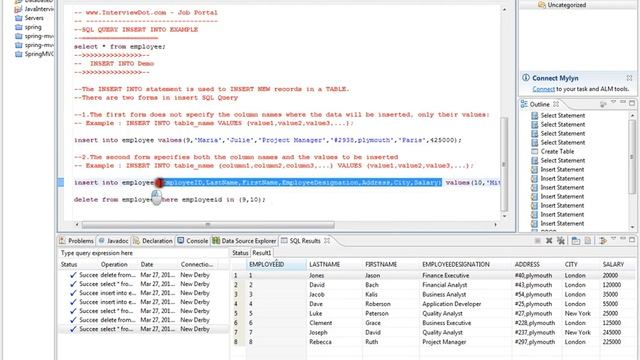Open the SpringMVC project folder
640x360 pixels.
(34, 54)
